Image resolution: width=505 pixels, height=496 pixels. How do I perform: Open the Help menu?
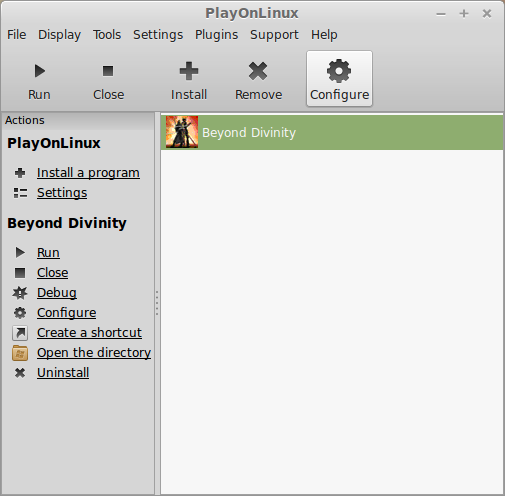(x=324, y=35)
